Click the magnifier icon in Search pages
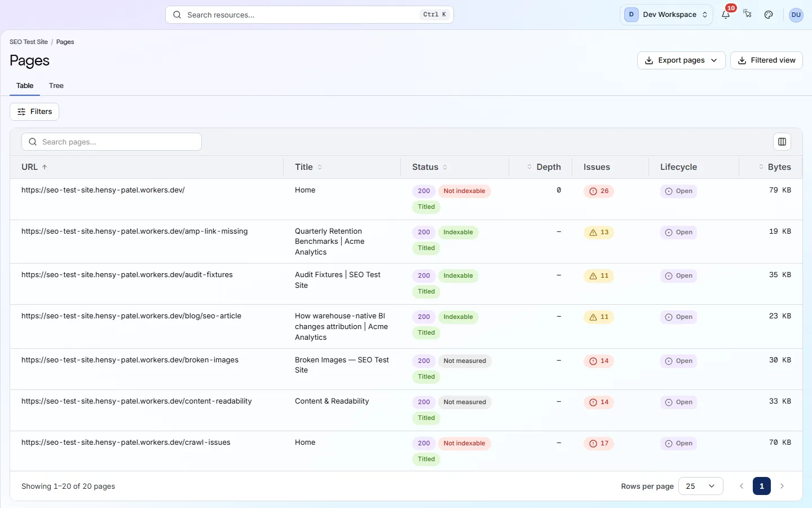Screen dimensions: 812x508 33,142
